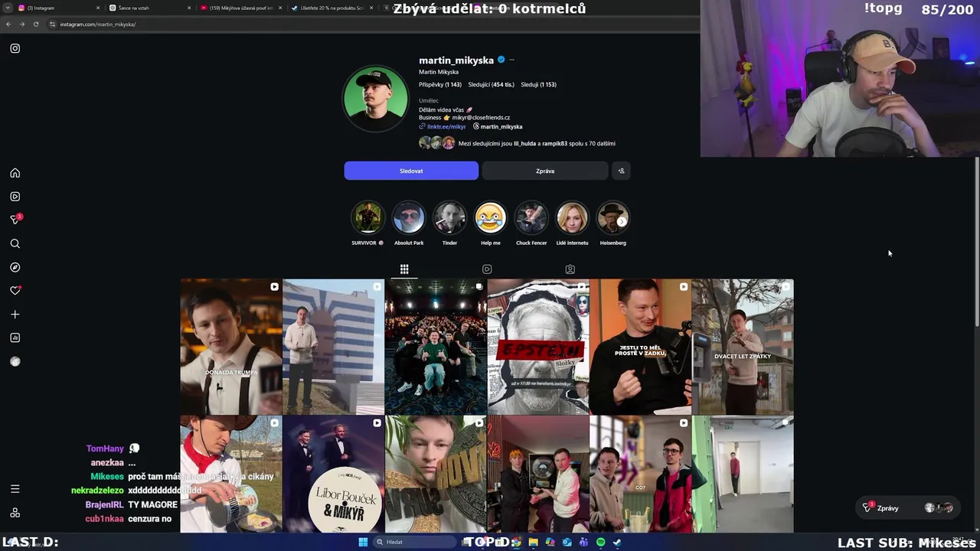Open Steam from the taskbar
The width and height of the screenshot is (980, 551).
617,542
